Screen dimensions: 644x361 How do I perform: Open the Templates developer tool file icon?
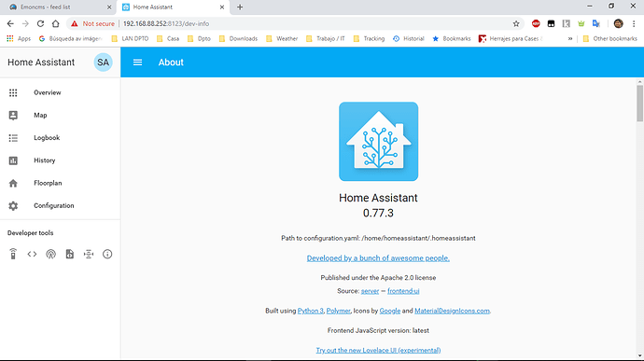tap(70, 255)
